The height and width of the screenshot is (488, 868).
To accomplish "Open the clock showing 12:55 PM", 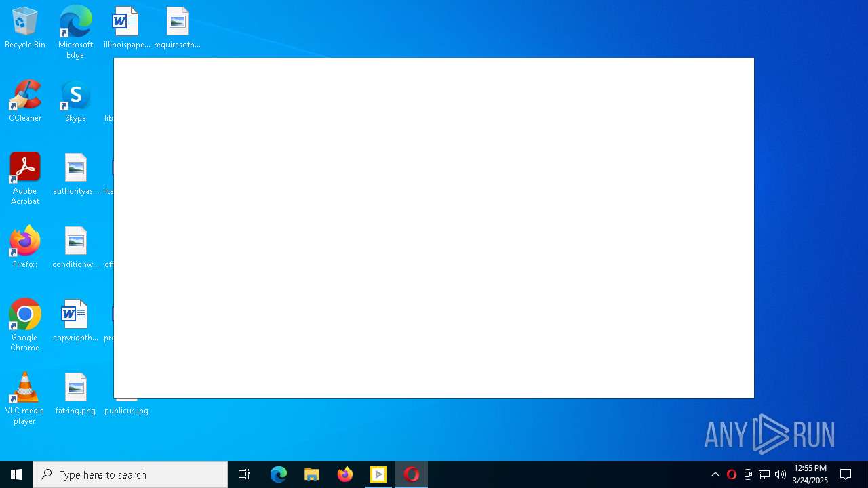I will 810,474.
